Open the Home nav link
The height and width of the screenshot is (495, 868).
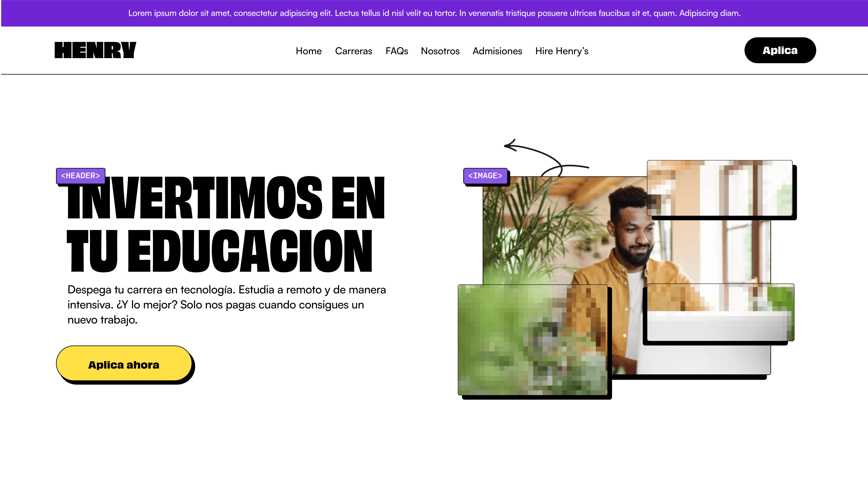pos(308,51)
